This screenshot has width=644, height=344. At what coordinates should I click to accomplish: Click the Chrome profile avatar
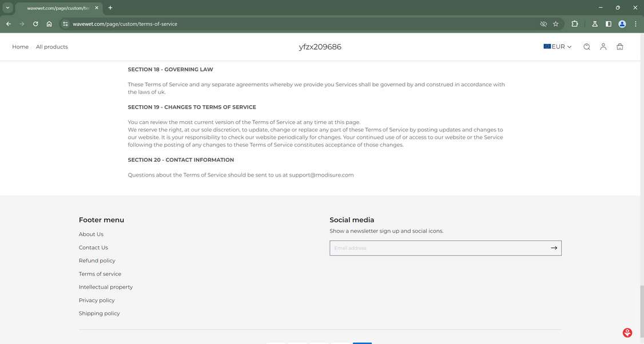pyautogui.click(x=621, y=24)
